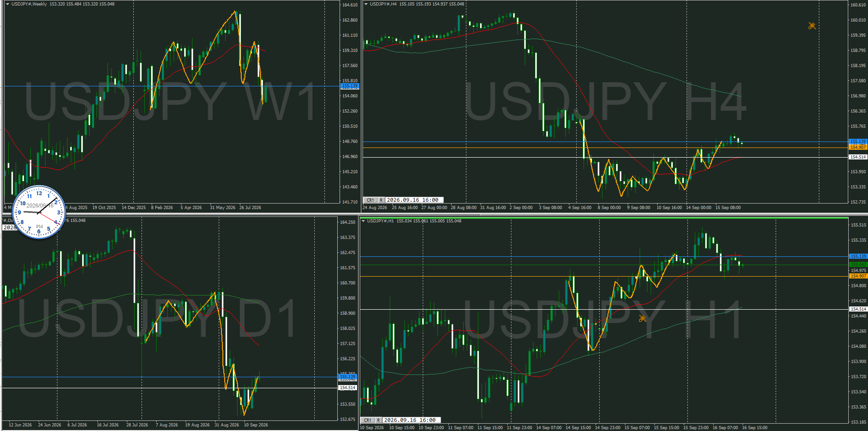Screen dimensions: 868x431
Task: Click the date-time field on H4 chart
Action: 414,200
